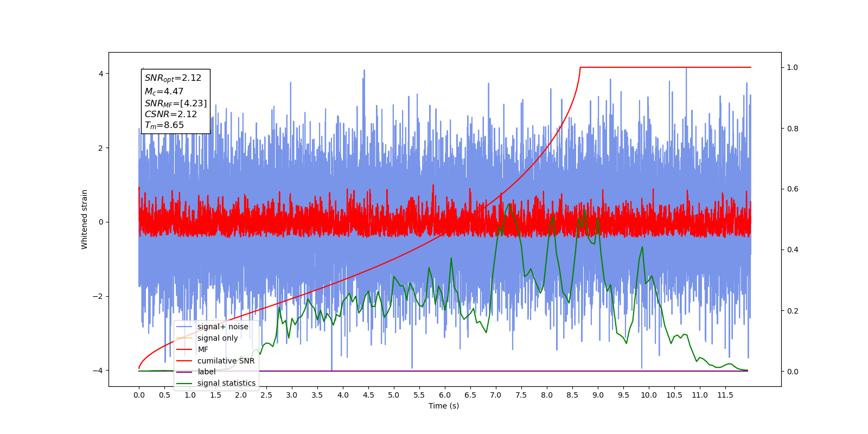Viewport: 868px width, 434px height.
Task: Click the x-axis tick label 7.5
Action: point(521,395)
